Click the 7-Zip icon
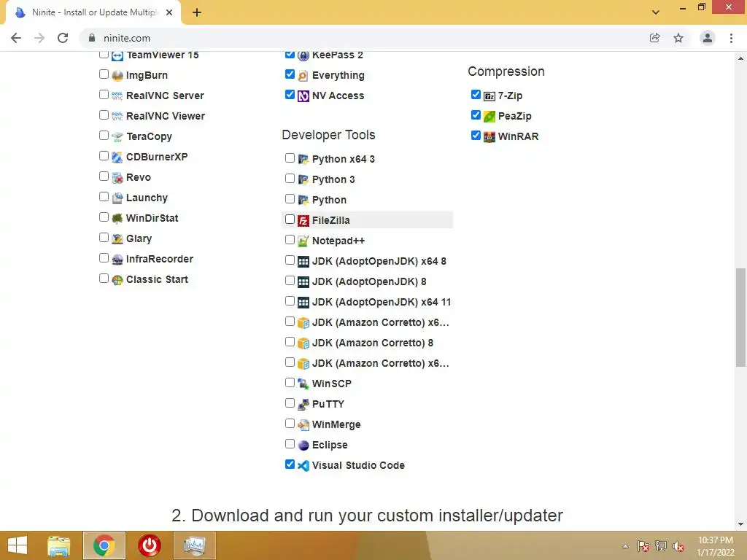Image resolution: width=747 pixels, height=560 pixels. (x=489, y=96)
